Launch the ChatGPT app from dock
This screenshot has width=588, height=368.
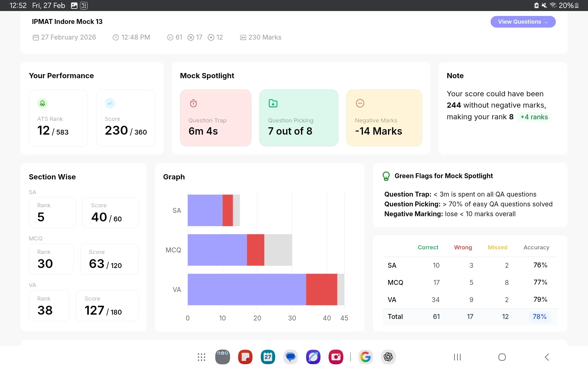pyautogui.click(x=388, y=357)
